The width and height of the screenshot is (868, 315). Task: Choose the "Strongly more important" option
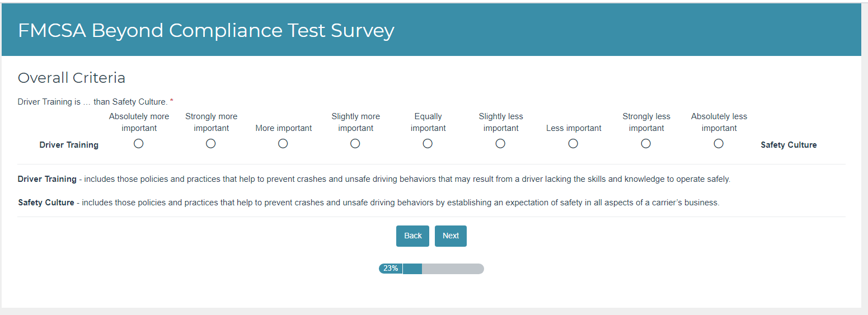tap(211, 144)
